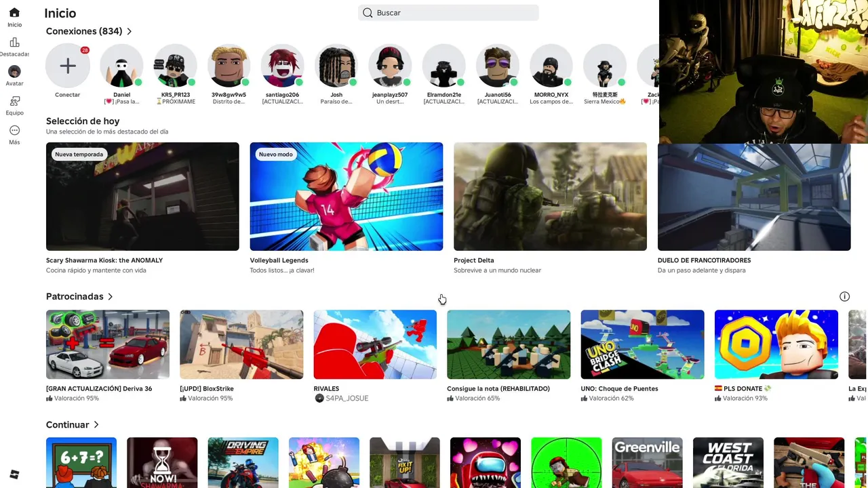Expand the Patrocinadas section chevron

coord(111,297)
